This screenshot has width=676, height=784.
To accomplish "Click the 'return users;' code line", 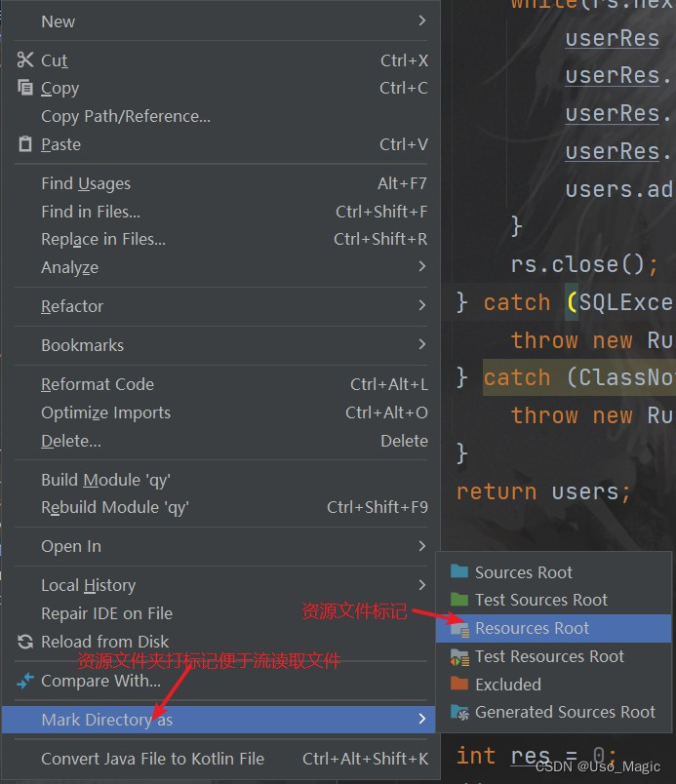I will click(542, 492).
